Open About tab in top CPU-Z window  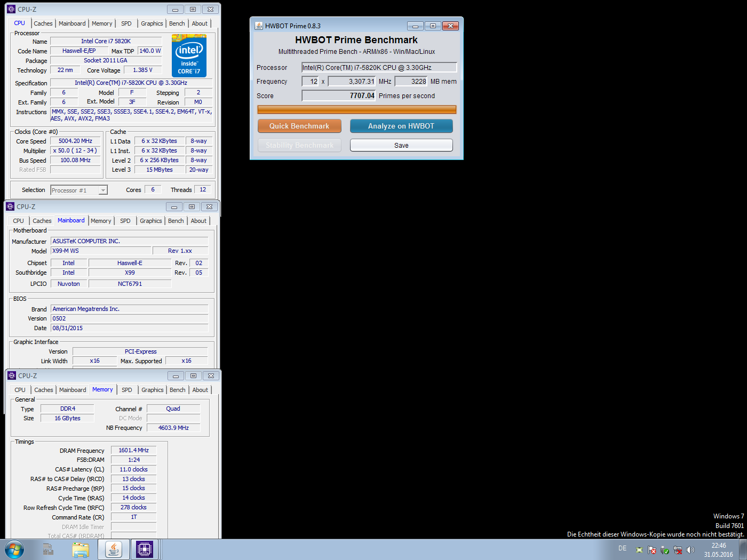(200, 23)
